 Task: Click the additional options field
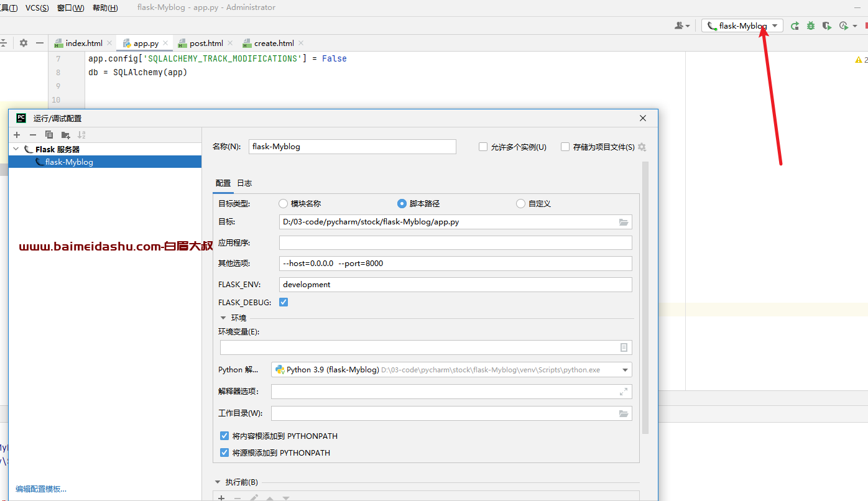456,264
